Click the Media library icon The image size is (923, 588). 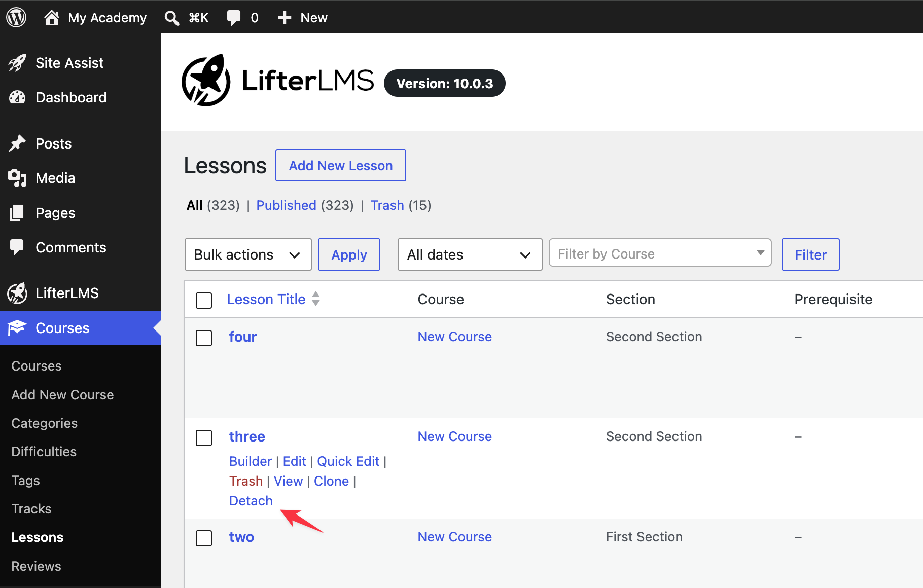17,178
